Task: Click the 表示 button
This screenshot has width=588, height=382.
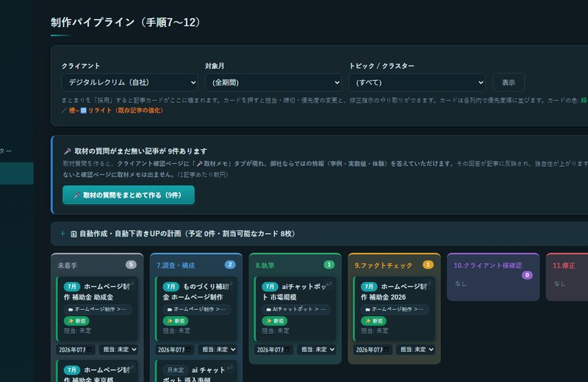Action: pos(508,82)
